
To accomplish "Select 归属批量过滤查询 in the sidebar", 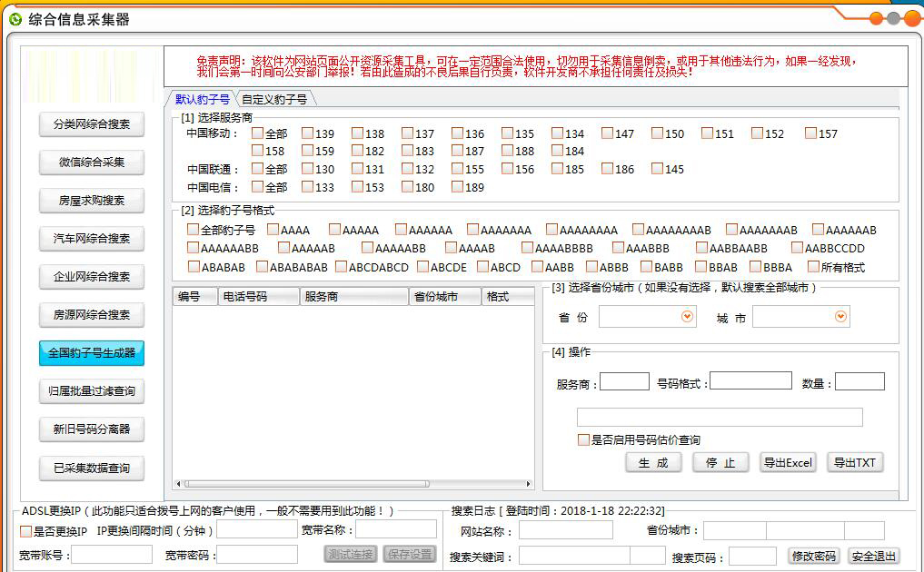I will pos(92,391).
